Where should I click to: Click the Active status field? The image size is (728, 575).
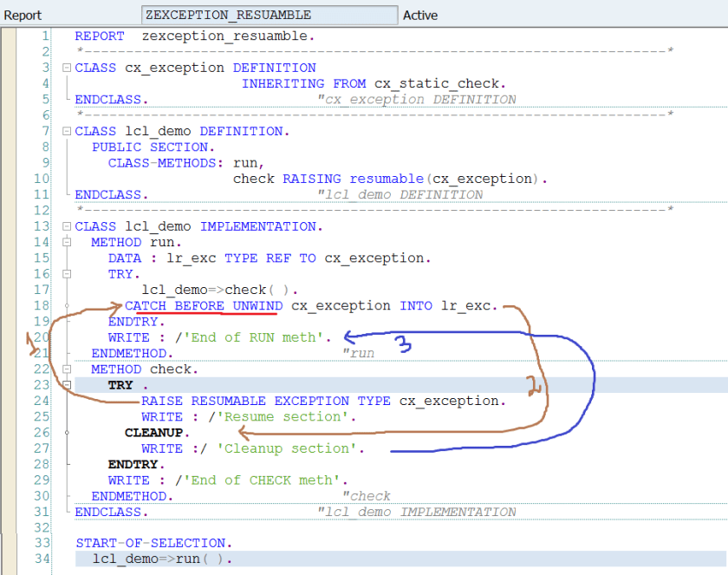[x=420, y=15]
